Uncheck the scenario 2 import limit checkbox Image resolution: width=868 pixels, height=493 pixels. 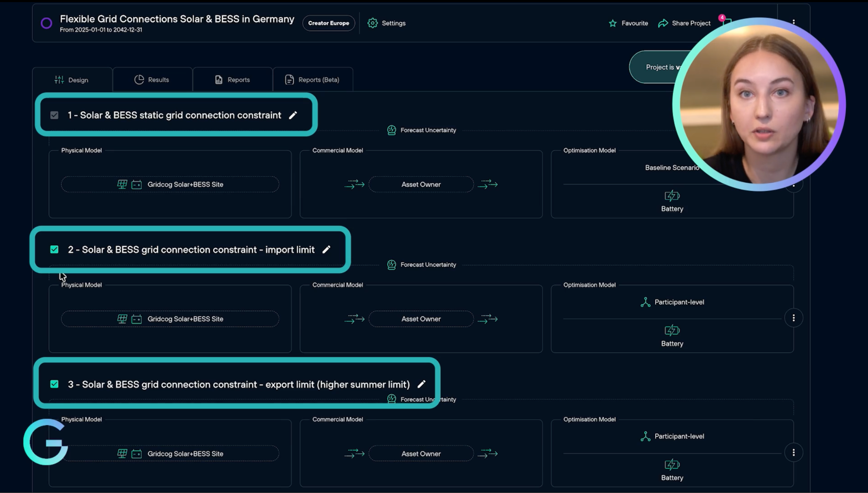coord(54,250)
